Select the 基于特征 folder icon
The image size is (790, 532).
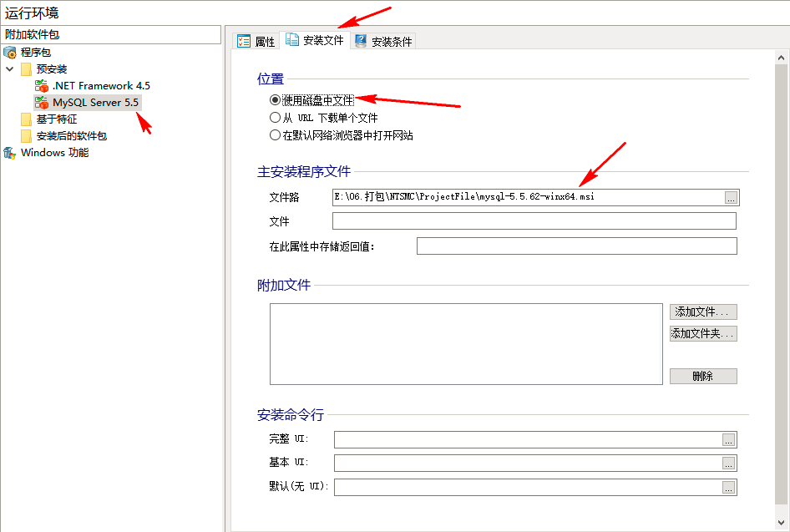[x=26, y=119]
